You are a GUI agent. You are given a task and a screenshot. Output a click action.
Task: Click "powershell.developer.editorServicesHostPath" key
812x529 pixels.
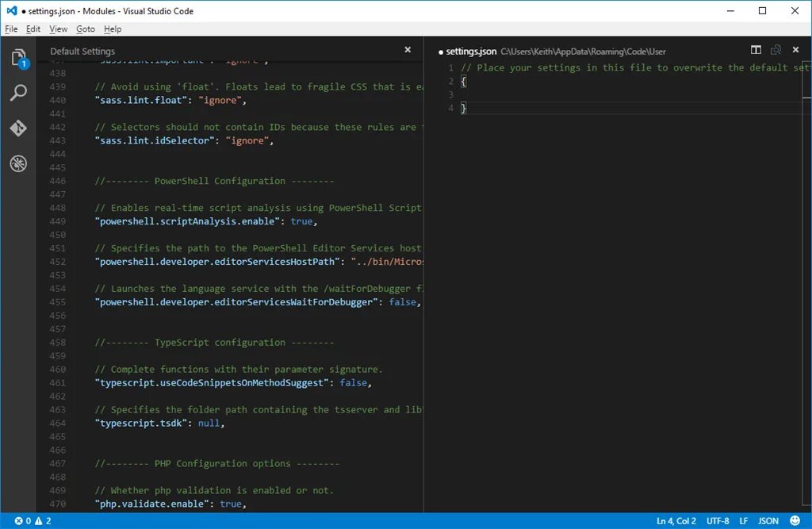click(217, 262)
